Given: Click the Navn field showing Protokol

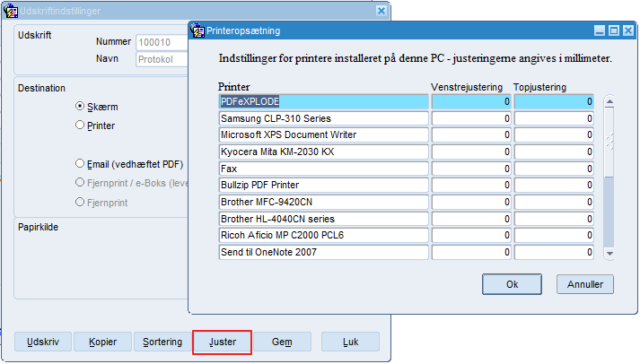Looking at the screenshot, I should coord(162,59).
